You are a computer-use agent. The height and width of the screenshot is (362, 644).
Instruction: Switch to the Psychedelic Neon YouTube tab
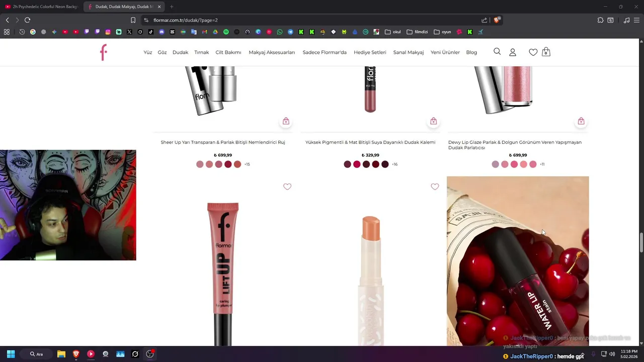tap(42, 7)
